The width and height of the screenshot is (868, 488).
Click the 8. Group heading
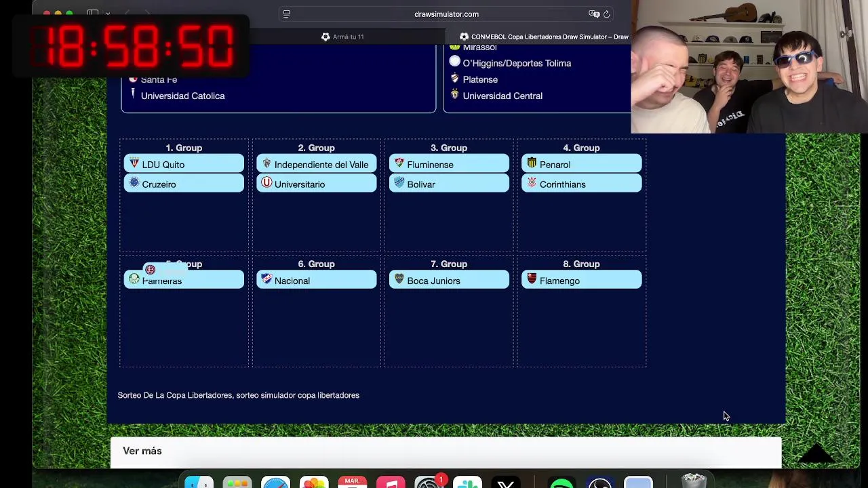pyautogui.click(x=581, y=264)
